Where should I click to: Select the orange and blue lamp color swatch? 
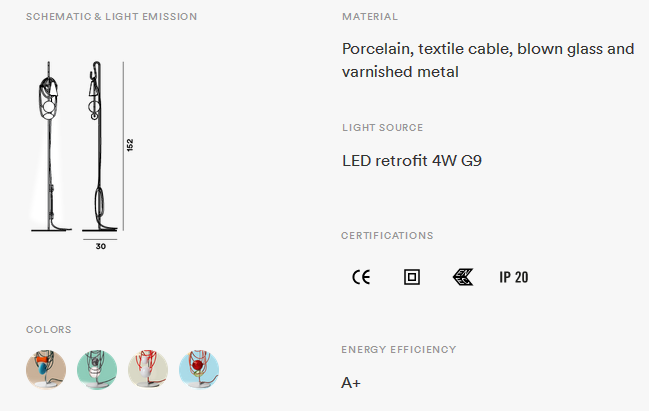(46, 369)
